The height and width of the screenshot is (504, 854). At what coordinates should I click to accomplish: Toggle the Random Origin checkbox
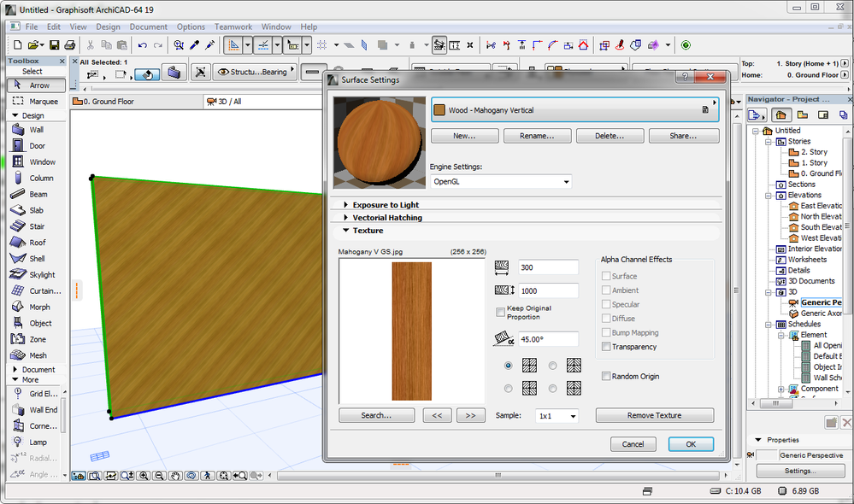click(606, 376)
